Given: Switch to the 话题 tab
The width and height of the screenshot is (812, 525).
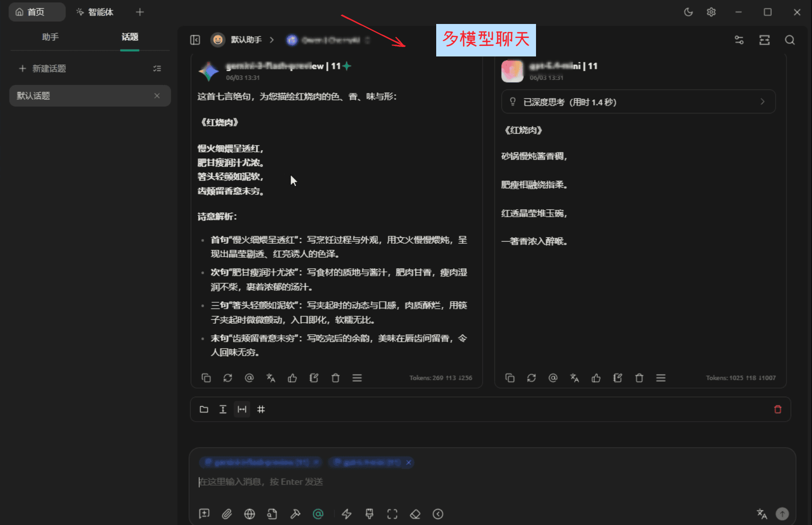Looking at the screenshot, I should 130,37.
